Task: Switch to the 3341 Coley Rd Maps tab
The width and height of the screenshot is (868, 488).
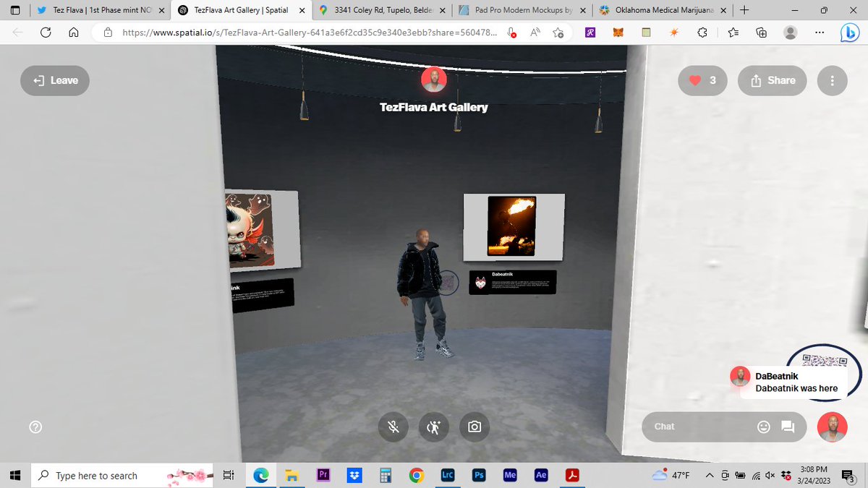Action: (383, 10)
